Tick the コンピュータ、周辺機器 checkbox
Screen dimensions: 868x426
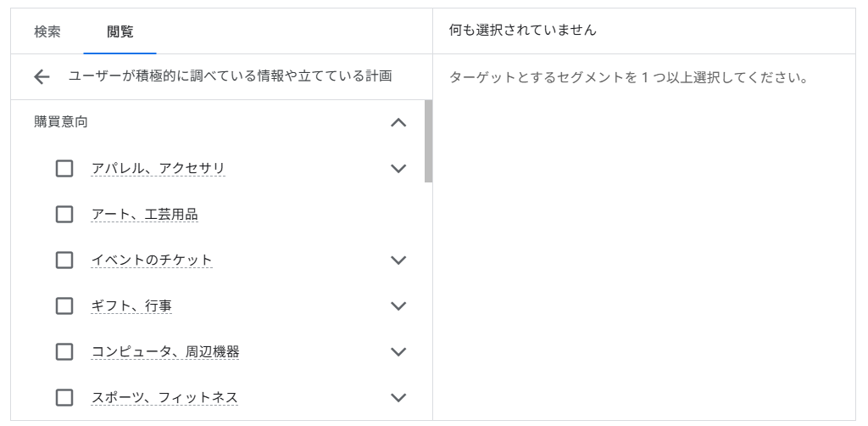64,351
